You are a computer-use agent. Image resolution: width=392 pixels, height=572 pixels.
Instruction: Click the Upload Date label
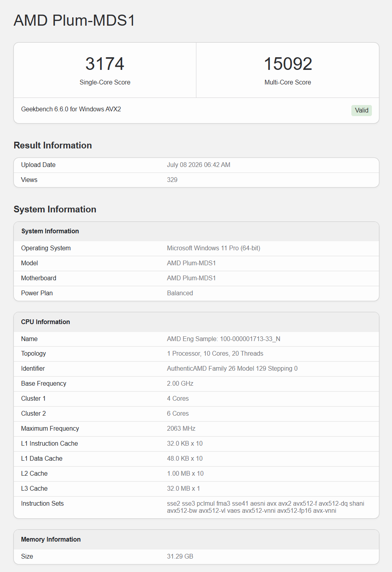click(x=38, y=165)
